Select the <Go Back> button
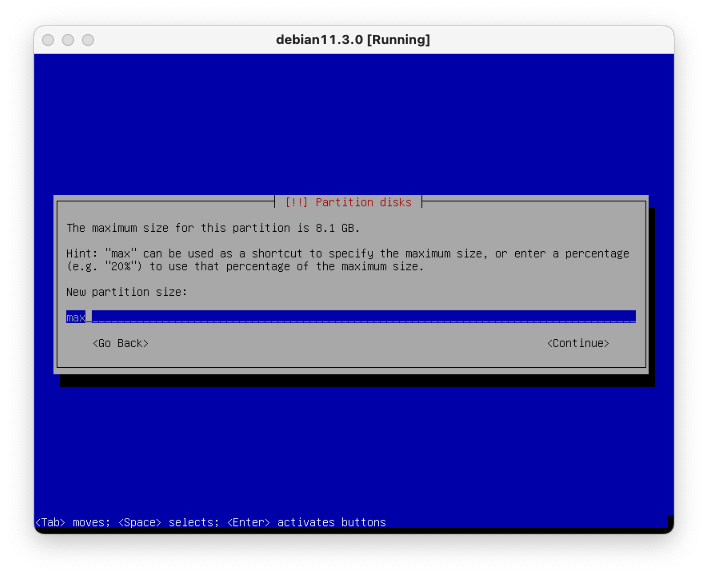The image size is (708, 576). 120,343
